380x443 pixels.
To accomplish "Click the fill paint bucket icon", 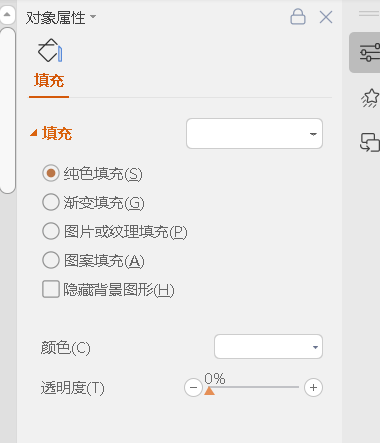I will (50, 50).
